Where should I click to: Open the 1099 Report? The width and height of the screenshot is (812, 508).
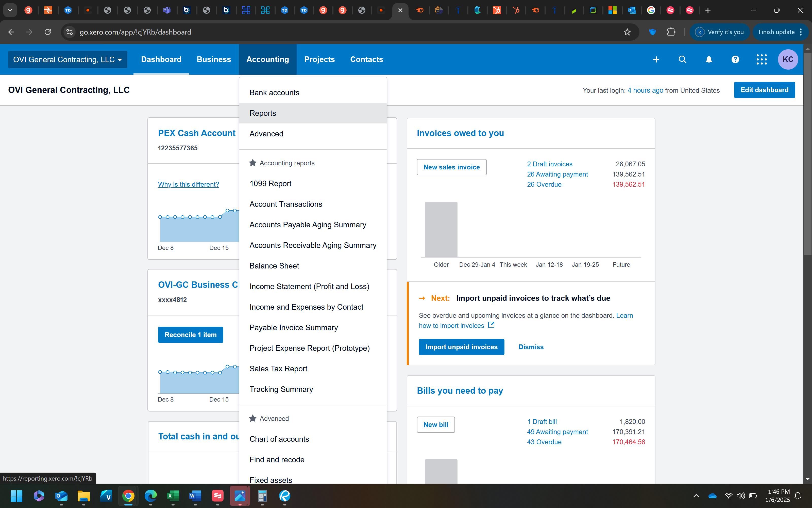coord(313,183)
